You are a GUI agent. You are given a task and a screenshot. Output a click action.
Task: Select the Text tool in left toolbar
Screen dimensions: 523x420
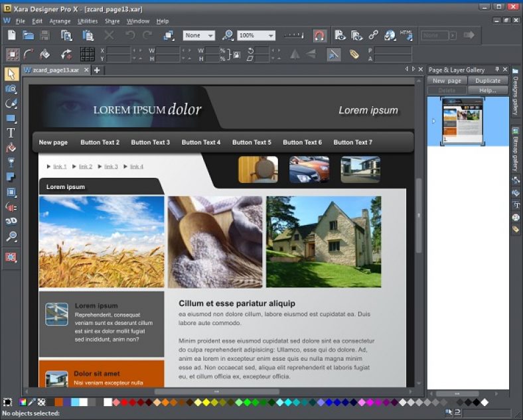[11, 133]
